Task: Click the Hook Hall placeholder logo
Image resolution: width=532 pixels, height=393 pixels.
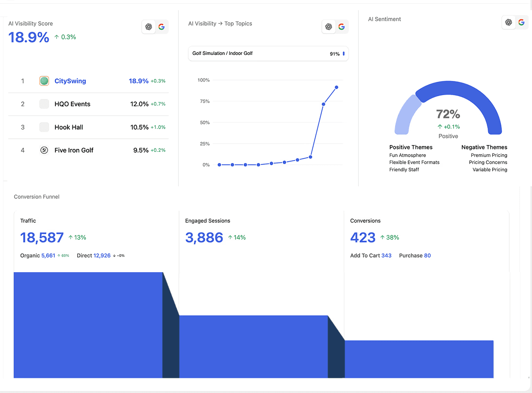Action: click(44, 127)
